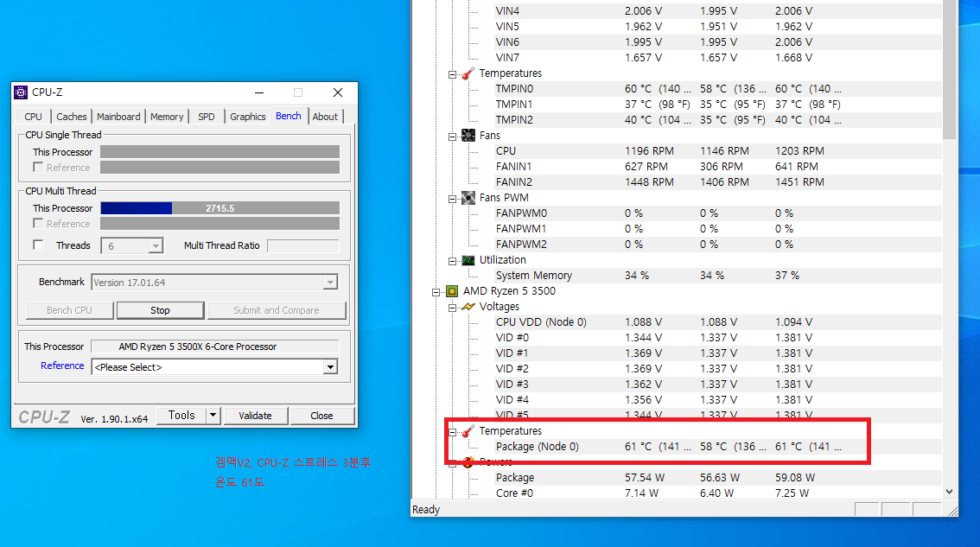Open the Threads count dropdown

(x=156, y=245)
